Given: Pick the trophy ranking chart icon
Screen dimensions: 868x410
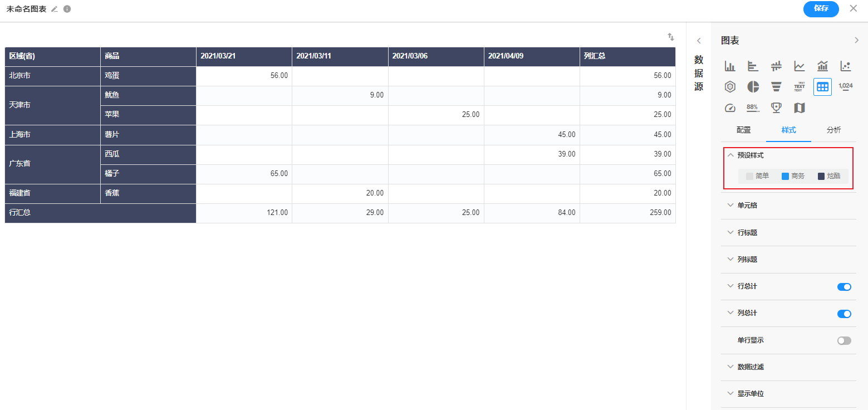Looking at the screenshot, I should (x=776, y=108).
